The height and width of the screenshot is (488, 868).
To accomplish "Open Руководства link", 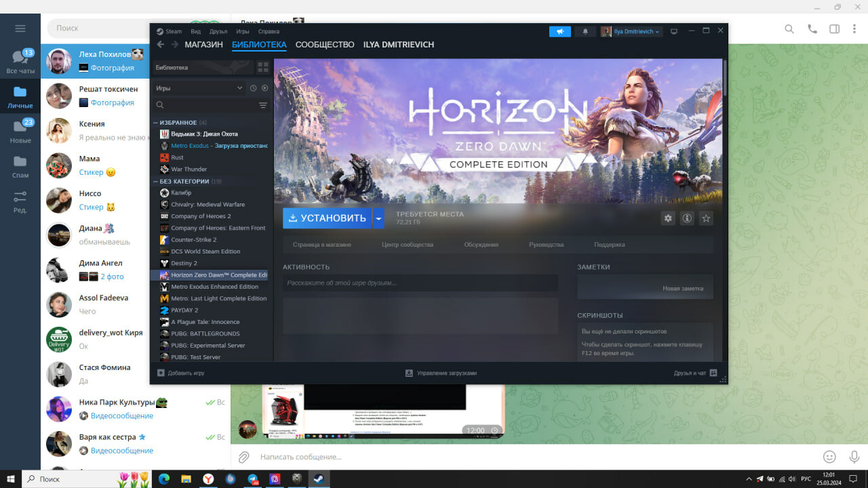I will click(547, 245).
